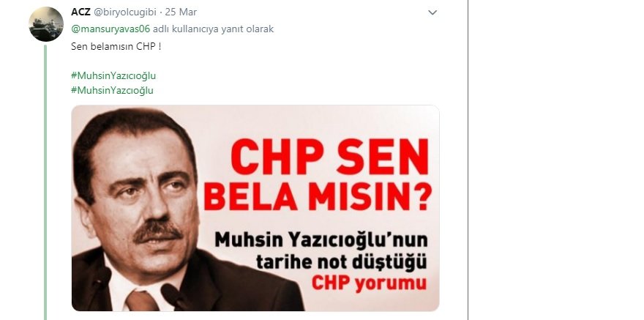
Task: Visit the @biryolcugibi handle
Action: tap(125, 12)
